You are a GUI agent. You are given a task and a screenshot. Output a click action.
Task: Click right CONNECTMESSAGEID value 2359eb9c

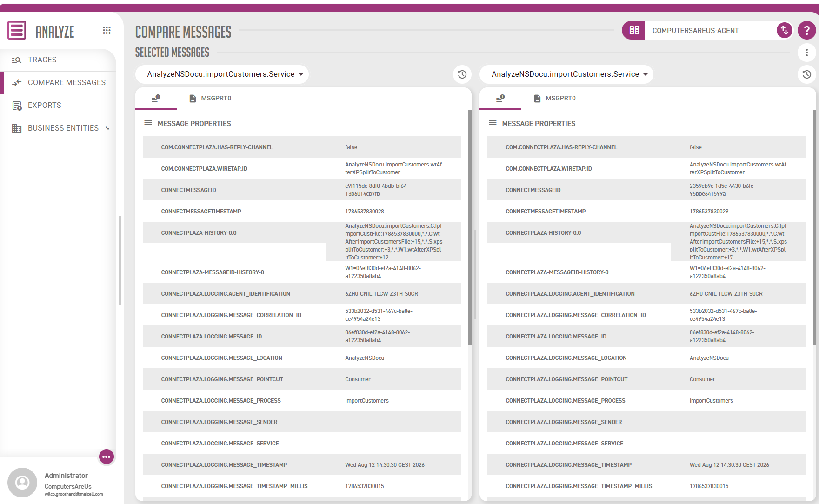point(722,190)
